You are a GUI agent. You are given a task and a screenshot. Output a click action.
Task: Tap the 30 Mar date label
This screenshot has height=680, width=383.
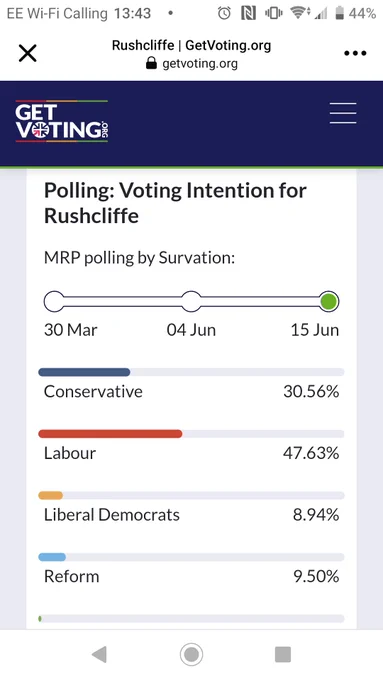71,330
